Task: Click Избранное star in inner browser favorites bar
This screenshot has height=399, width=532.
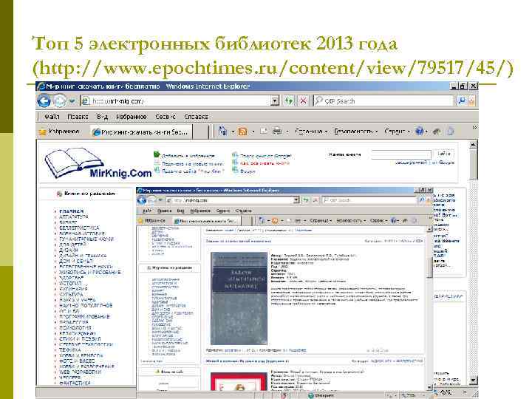Action: coord(151,220)
